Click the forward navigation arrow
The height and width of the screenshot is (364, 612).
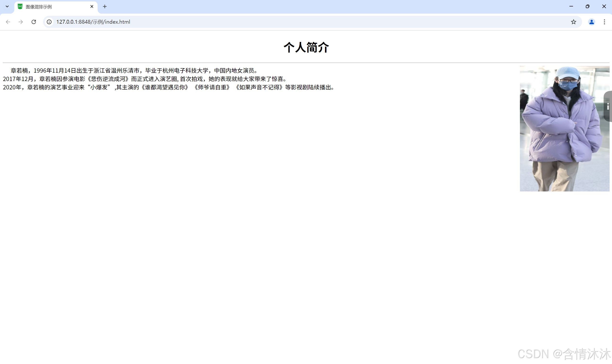point(21,22)
